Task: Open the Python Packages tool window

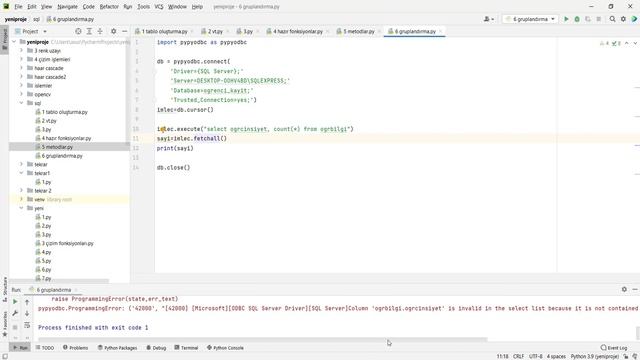Action: coord(118,348)
